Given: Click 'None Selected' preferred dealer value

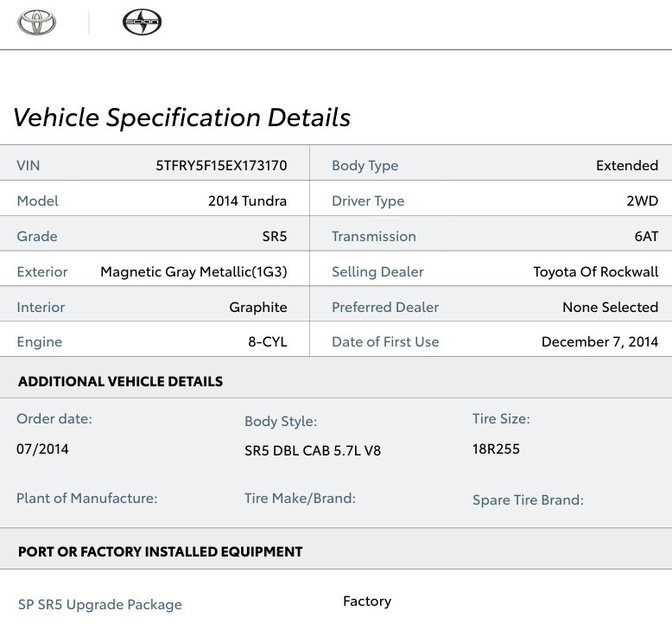Looking at the screenshot, I should click(x=611, y=307).
